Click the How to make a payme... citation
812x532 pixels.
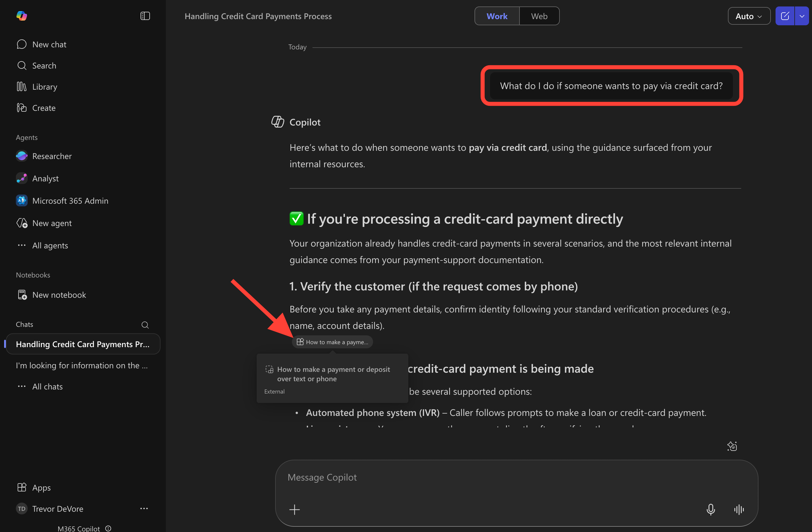pyautogui.click(x=332, y=342)
